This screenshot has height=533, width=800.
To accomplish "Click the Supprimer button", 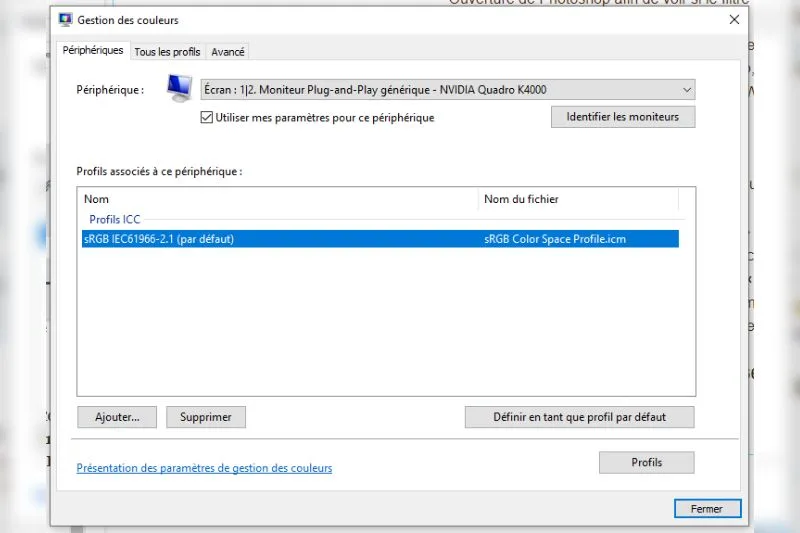I will (x=206, y=417).
